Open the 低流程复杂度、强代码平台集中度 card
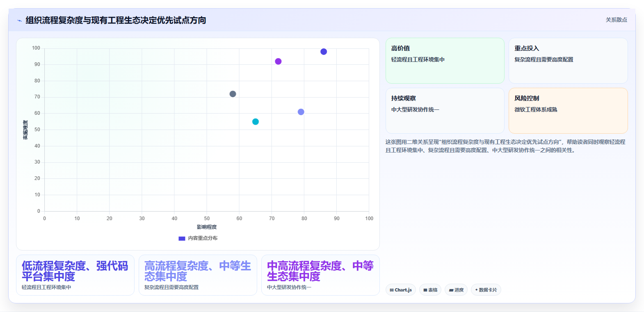 [x=75, y=275]
